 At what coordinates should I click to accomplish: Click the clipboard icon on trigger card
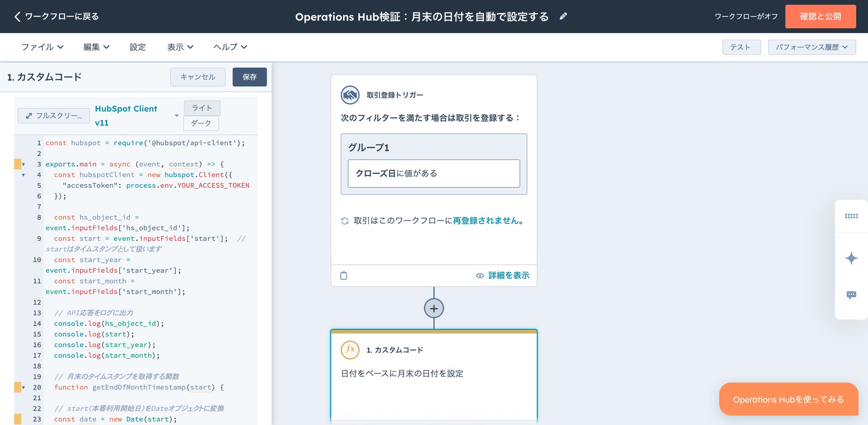(344, 275)
